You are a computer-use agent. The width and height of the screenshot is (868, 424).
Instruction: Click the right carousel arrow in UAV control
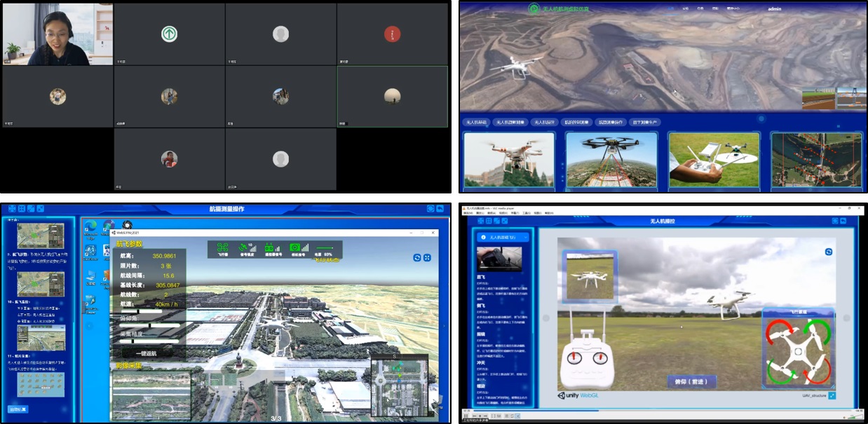845,316
